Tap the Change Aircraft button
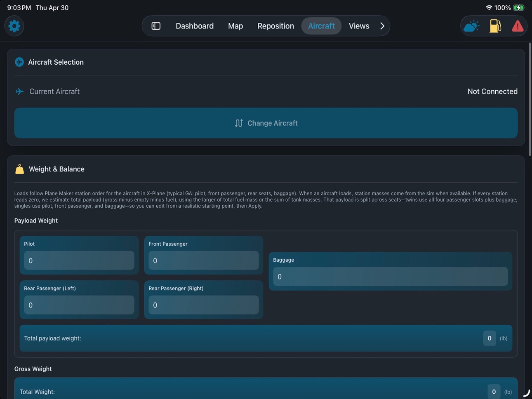The height and width of the screenshot is (399, 532). [266, 123]
